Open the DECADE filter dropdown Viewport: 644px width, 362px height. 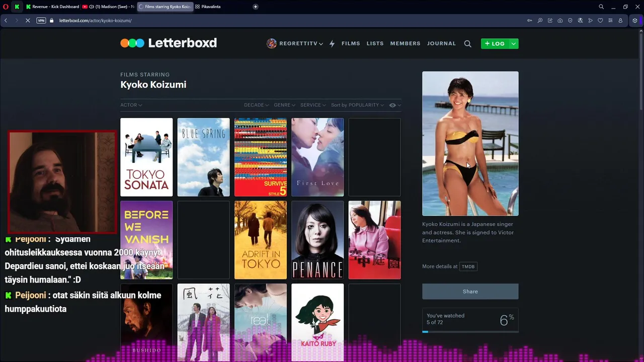pos(256,105)
